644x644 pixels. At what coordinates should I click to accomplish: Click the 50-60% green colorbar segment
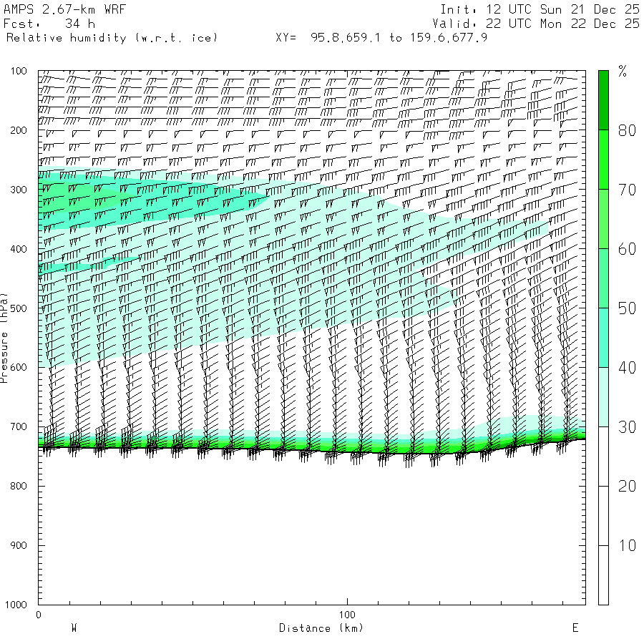(x=603, y=278)
